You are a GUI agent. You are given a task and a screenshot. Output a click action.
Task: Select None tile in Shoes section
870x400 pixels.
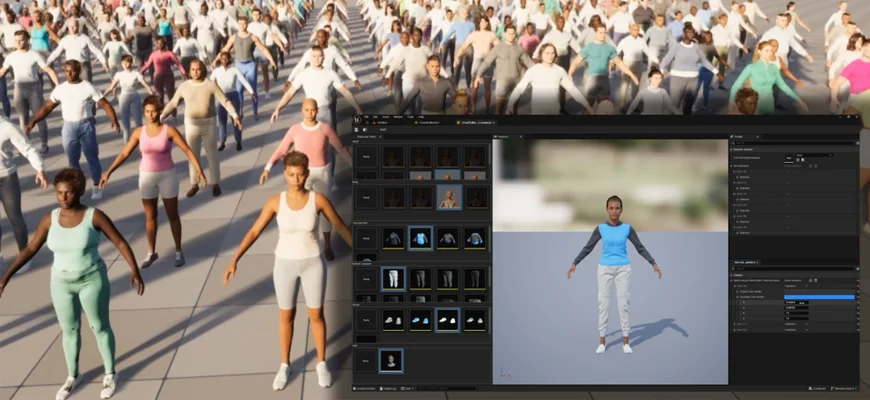pyautogui.click(x=366, y=320)
